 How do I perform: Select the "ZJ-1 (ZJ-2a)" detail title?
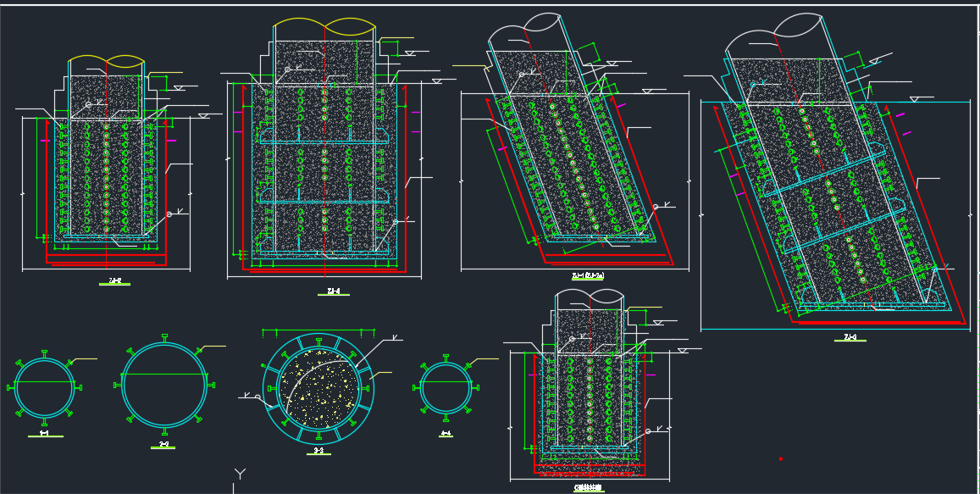588,275
